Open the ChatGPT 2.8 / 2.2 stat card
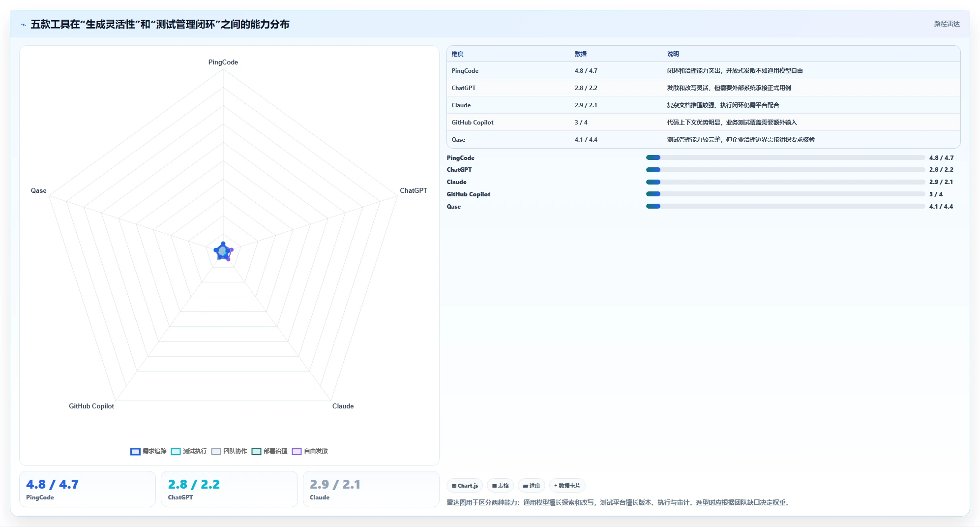980x527 pixels. coord(229,489)
